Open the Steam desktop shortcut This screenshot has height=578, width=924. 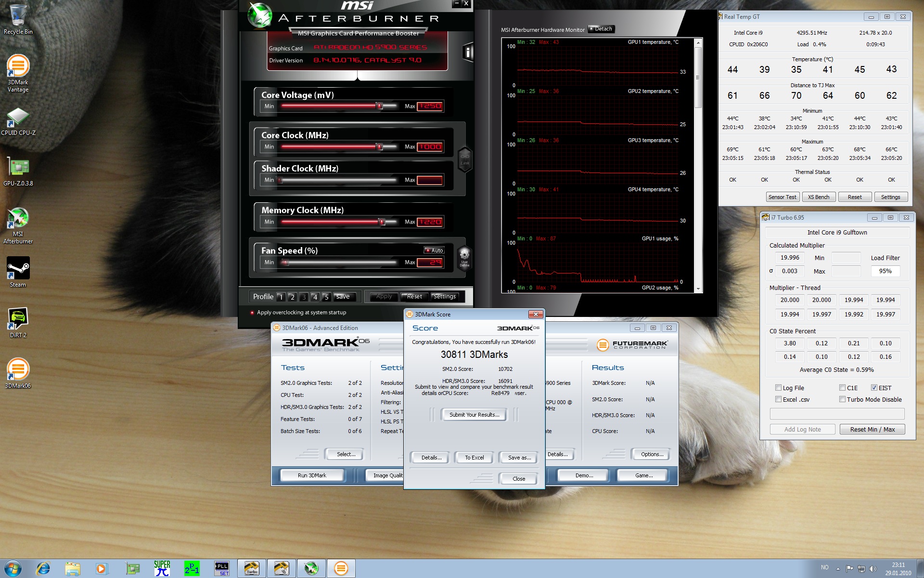(18, 272)
